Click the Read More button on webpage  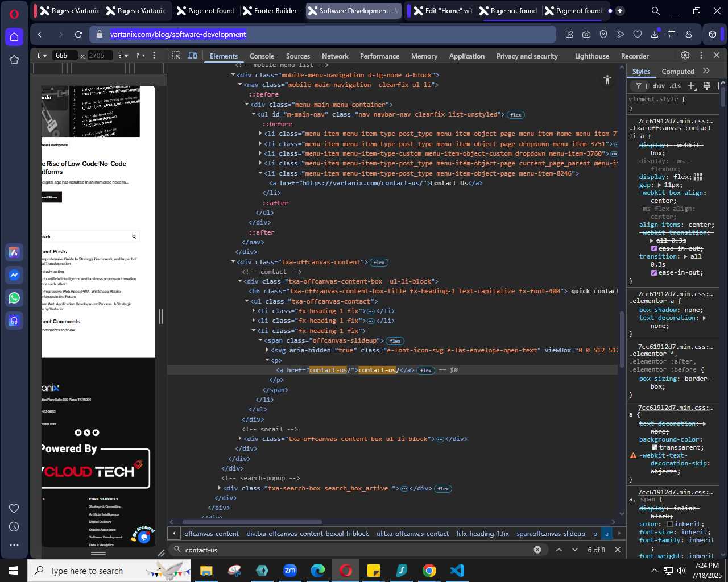[x=50, y=197]
